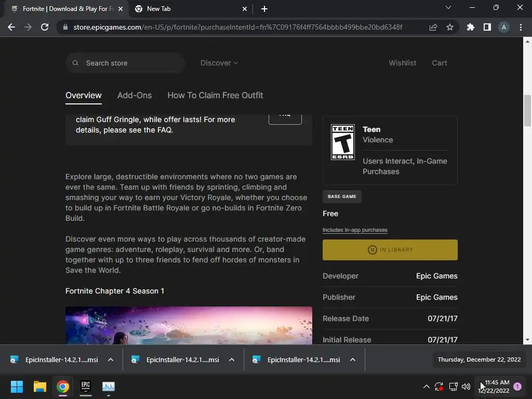Click the sync tray icon with red dot

pos(439,387)
